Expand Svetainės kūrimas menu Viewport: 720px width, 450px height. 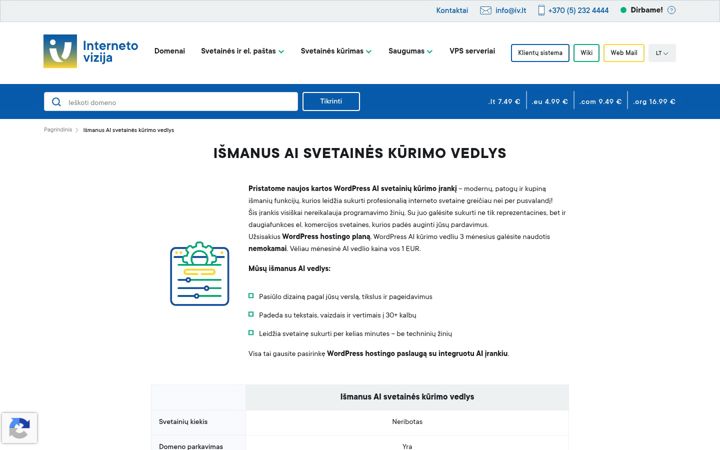[x=336, y=51]
